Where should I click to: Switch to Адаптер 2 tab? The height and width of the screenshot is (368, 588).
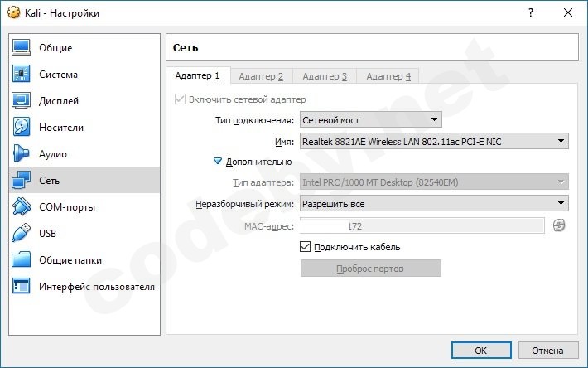tap(261, 76)
